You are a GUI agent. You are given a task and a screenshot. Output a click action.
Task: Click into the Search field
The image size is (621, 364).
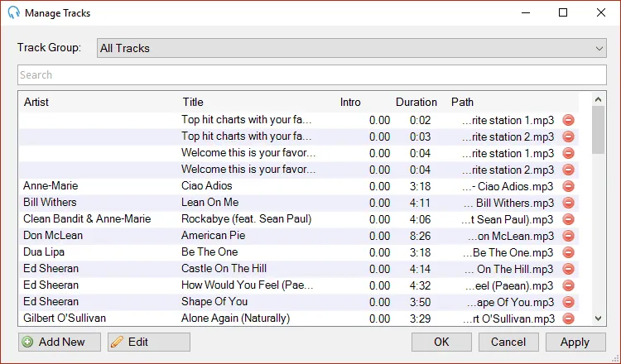pos(312,74)
